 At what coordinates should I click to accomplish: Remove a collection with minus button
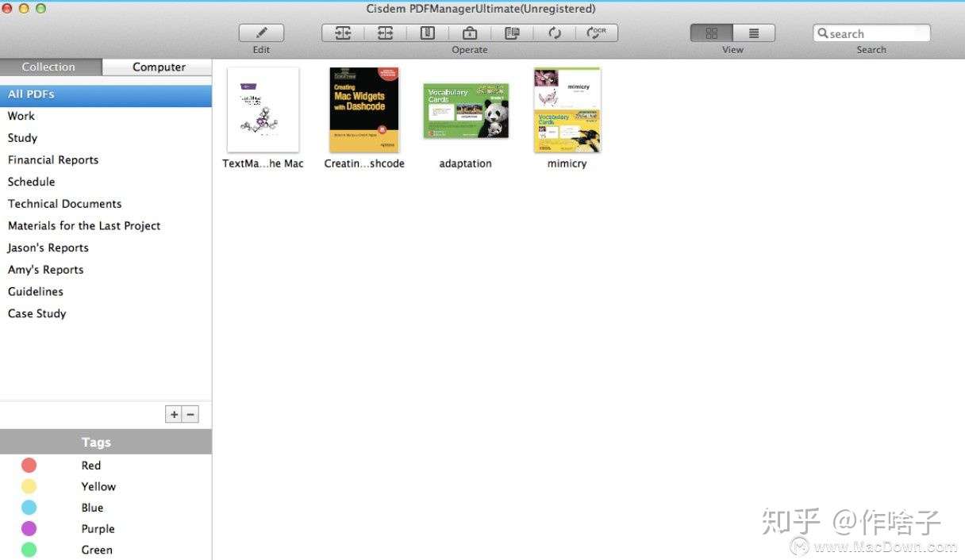pos(190,413)
